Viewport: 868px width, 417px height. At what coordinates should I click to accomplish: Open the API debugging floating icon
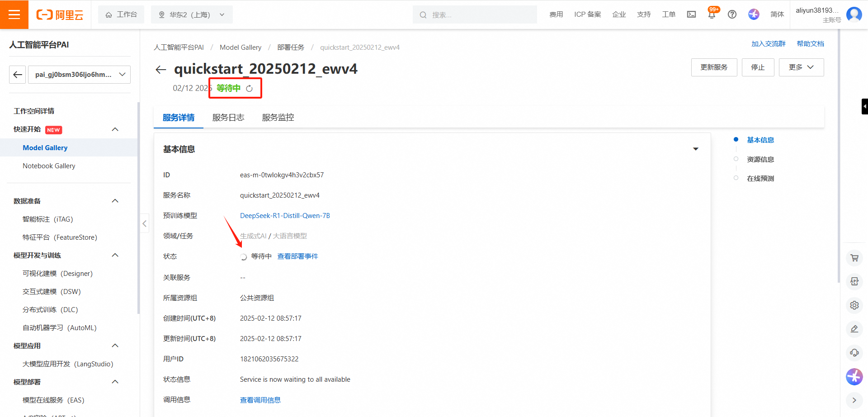click(854, 281)
